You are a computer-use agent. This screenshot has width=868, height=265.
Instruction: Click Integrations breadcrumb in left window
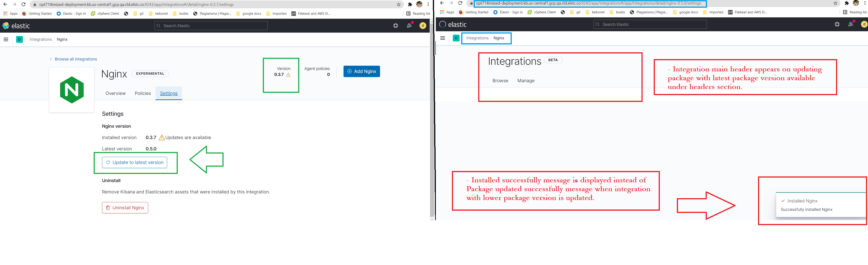tap(41, 39)
